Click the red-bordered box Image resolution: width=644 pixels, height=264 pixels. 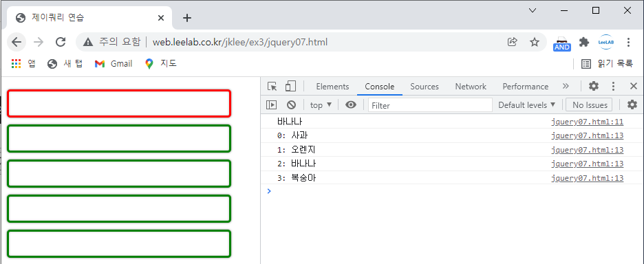point(119,103)
